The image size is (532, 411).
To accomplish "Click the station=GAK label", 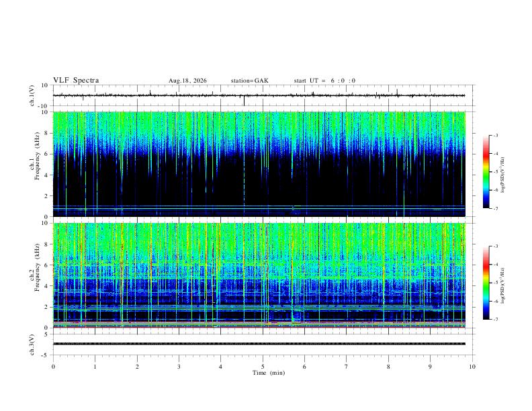I will click(250, 81).
